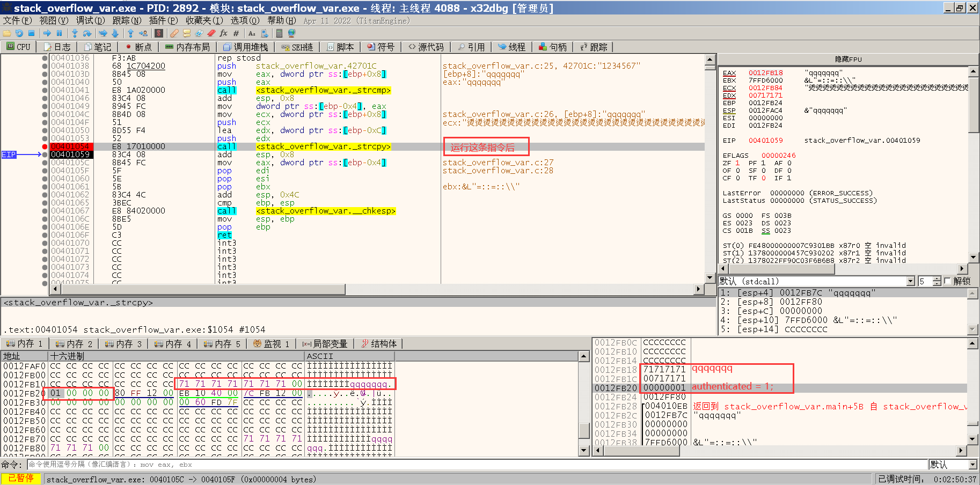Image resolution: width=980 pixels, height=485 pixels.
Task: Pause execution using the pause toolbar icon
Action: click(x=59, y=33)
